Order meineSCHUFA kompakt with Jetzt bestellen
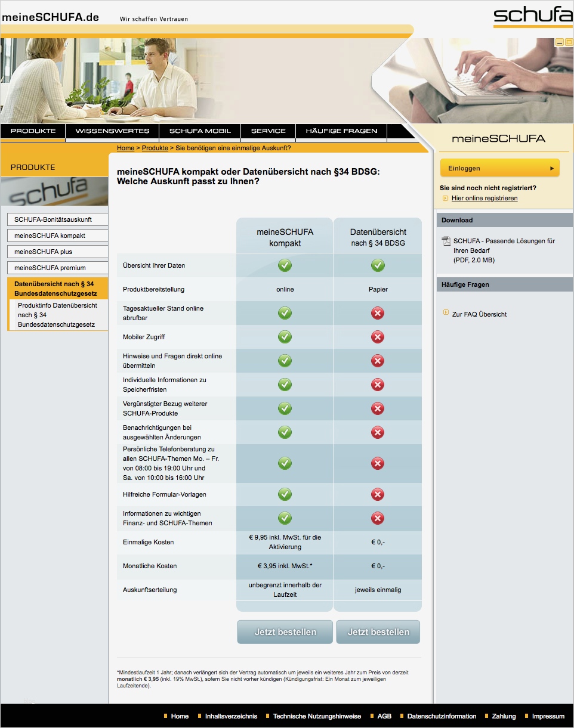Image resolution: width=574 pixels, height=728 pixels. click(285, 632)
